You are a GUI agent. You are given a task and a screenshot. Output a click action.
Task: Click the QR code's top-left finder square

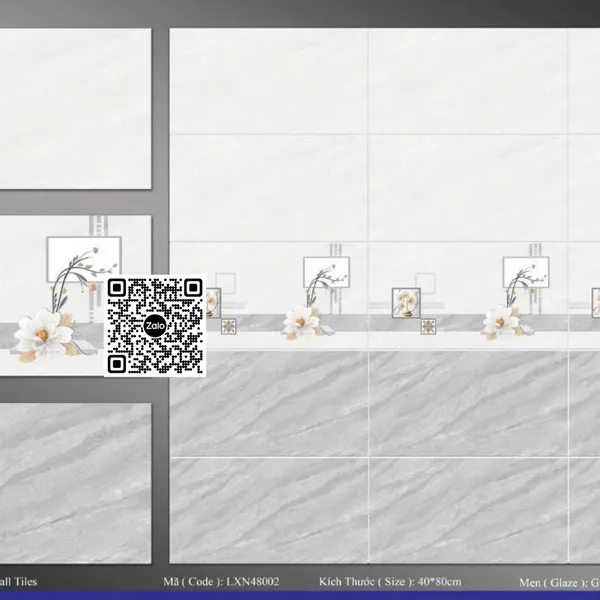point(118,289)
